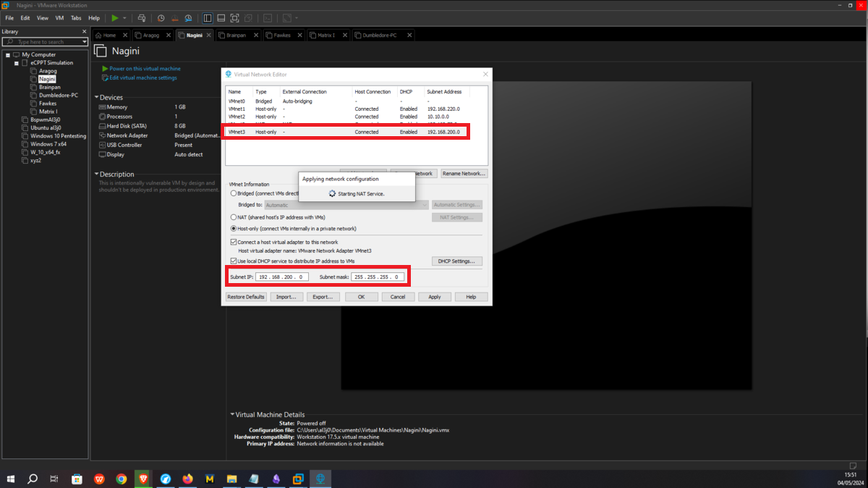
Task: Open VM menu
Action: 59,17
